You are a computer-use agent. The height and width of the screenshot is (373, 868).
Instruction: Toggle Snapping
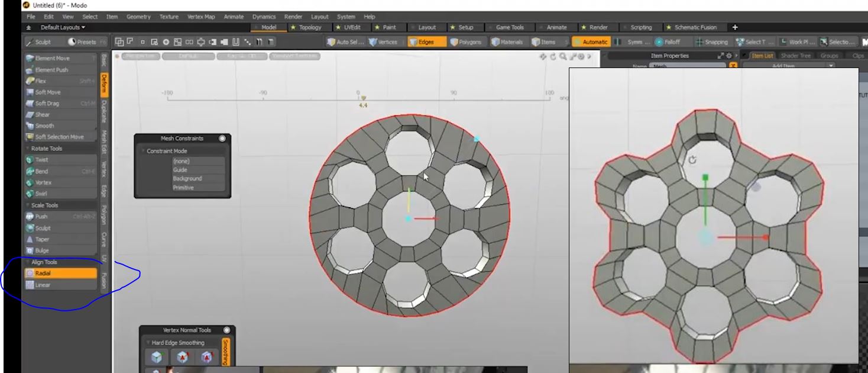pyautogui.click(x=713, y=42)
